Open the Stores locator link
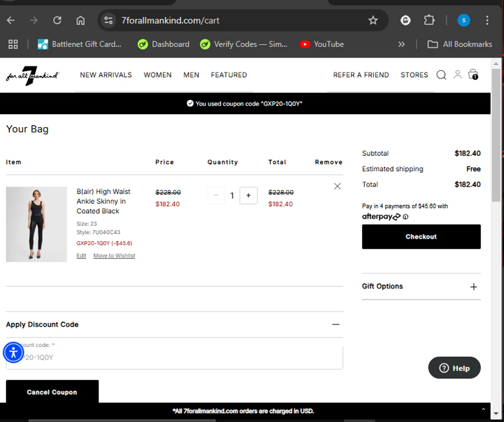Viewport: 504px width, 422px height. tap(414, 75)
